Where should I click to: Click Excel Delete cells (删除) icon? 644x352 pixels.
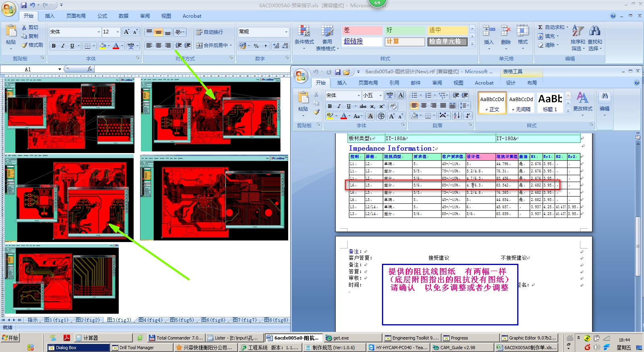[506, 31]
